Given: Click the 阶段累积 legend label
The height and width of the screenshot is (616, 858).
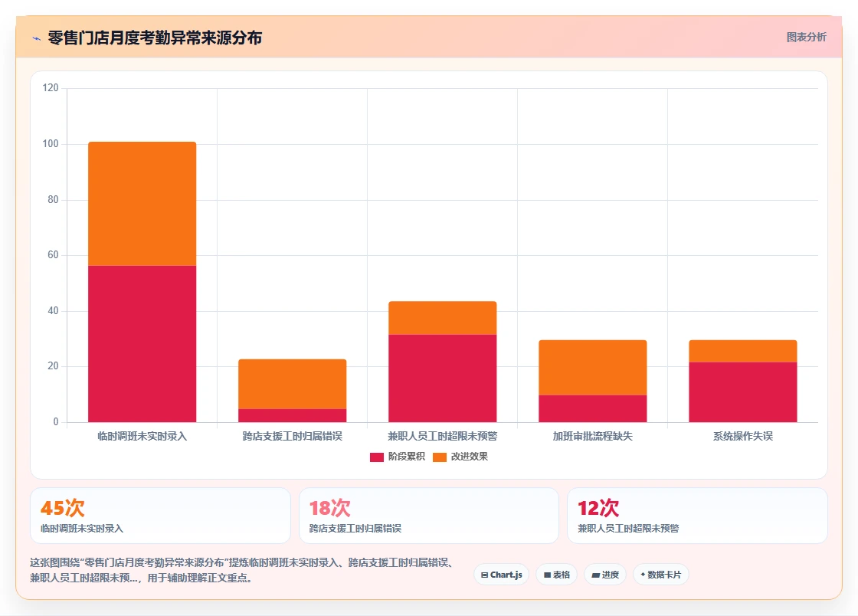Looking at the screenshot, I should point(407,457).
